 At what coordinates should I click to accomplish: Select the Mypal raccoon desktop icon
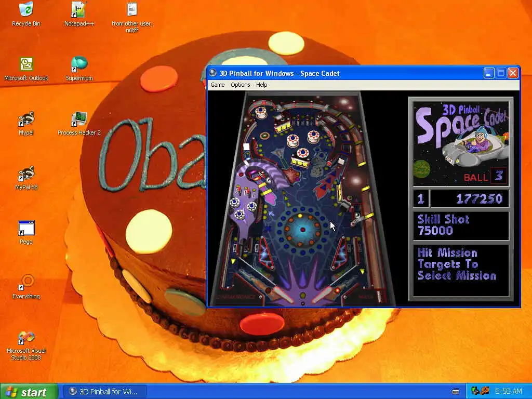coord(26,124)
